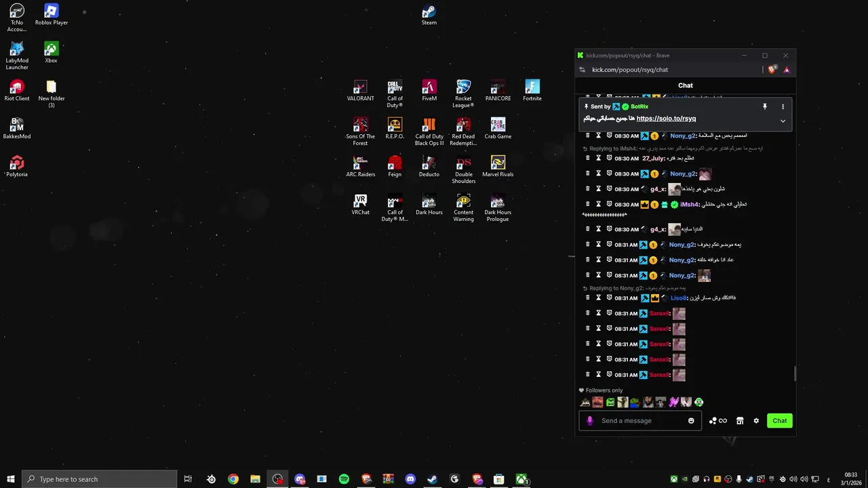Click the Type here to search box

click(99, 479)
